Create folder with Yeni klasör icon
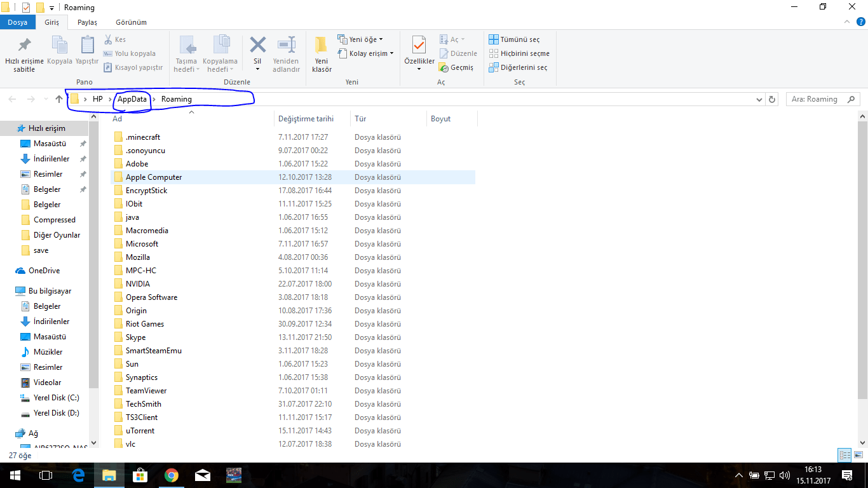This screenshot has height=488, width=868. [322, 45]
